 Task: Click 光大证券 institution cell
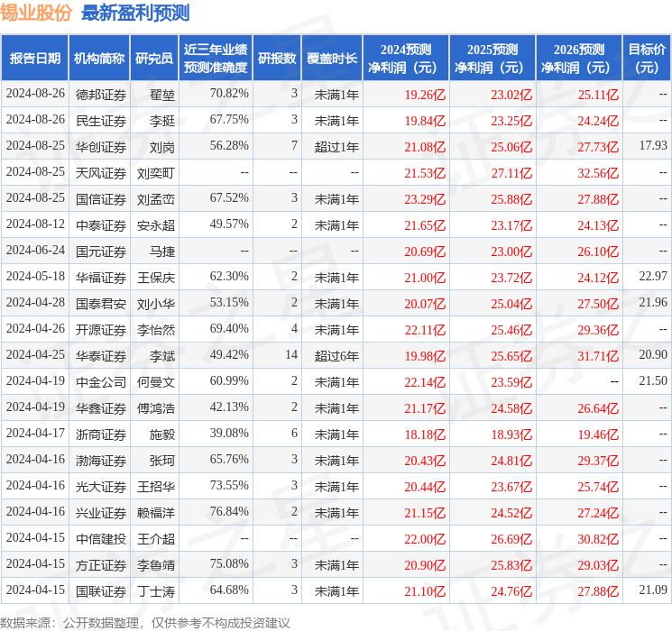101,486
